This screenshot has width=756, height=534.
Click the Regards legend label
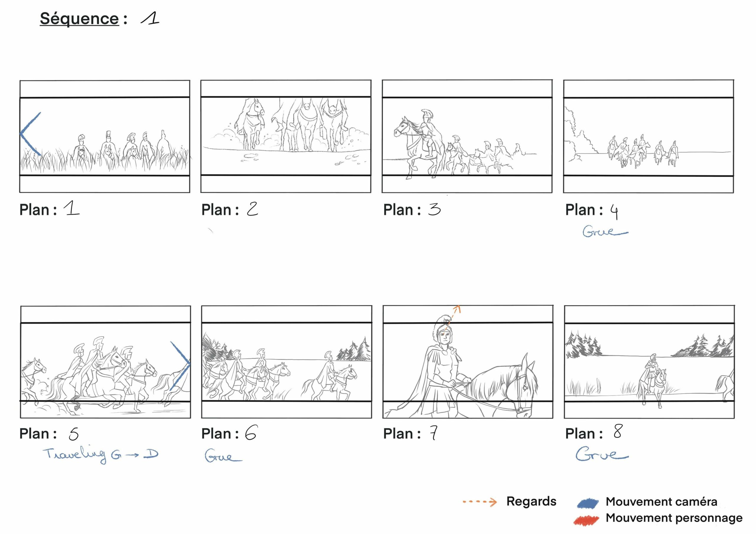pyautogui.click(x=531, y=502)
